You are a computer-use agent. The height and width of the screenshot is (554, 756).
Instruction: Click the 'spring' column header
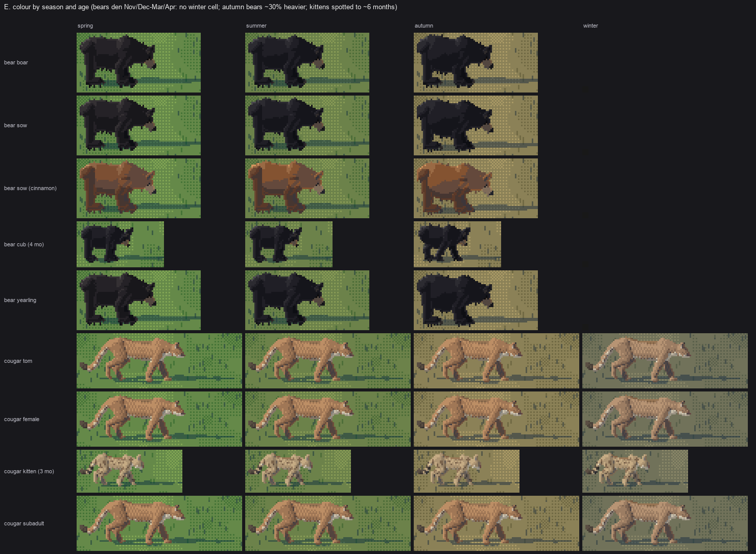coord(85,26)
